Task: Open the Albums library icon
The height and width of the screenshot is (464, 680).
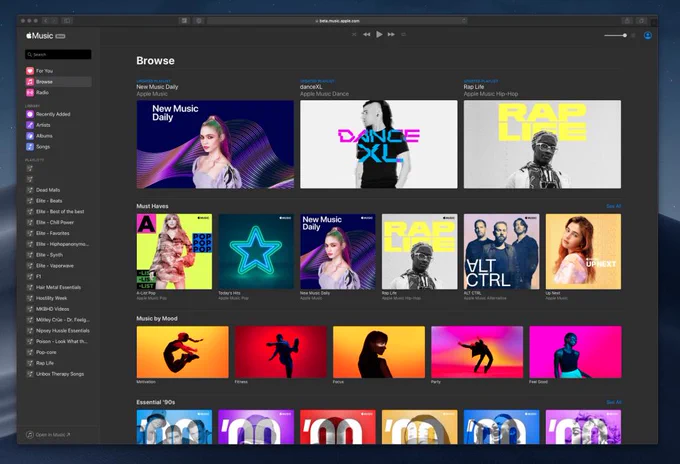Action: tap(30, 136)
